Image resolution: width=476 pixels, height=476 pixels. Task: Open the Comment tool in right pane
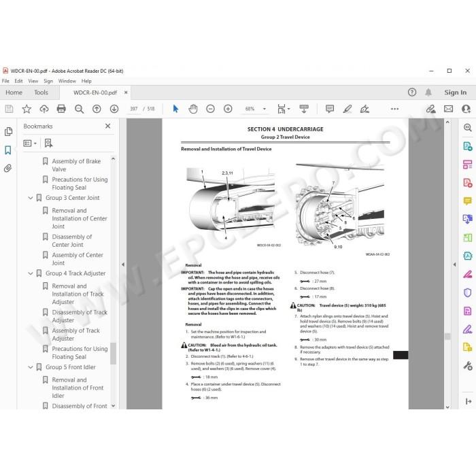(x=468, y=201)
